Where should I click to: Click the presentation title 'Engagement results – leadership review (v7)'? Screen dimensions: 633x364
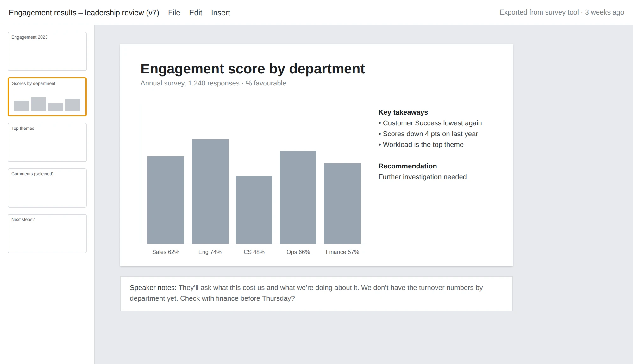[84, 13]
